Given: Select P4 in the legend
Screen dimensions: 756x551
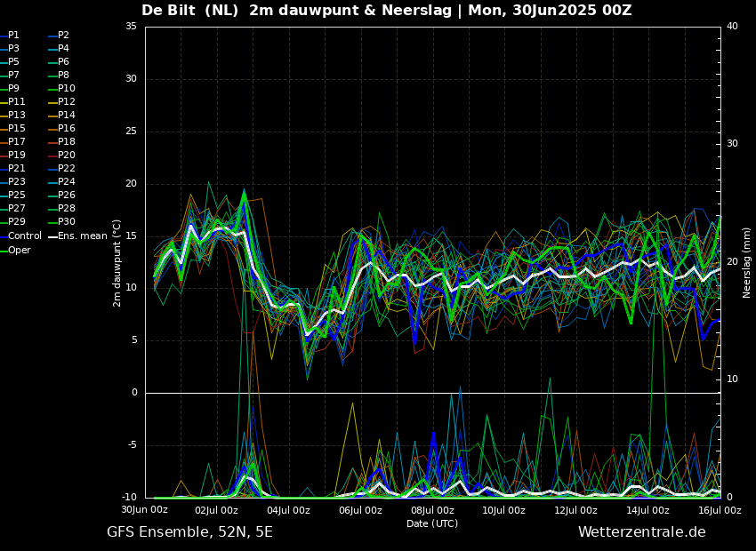Looking at the screenshot, I should [60, 49].
